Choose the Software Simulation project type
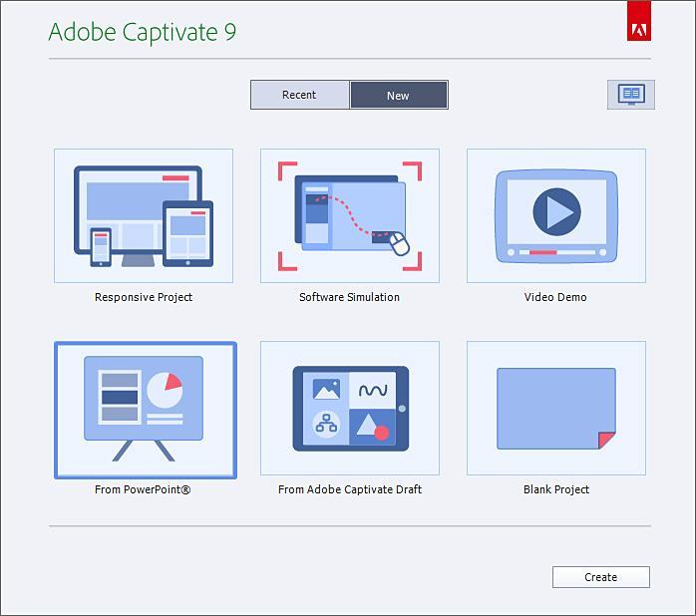The width and height of the screenshot is (696, 616). point(350,215)
